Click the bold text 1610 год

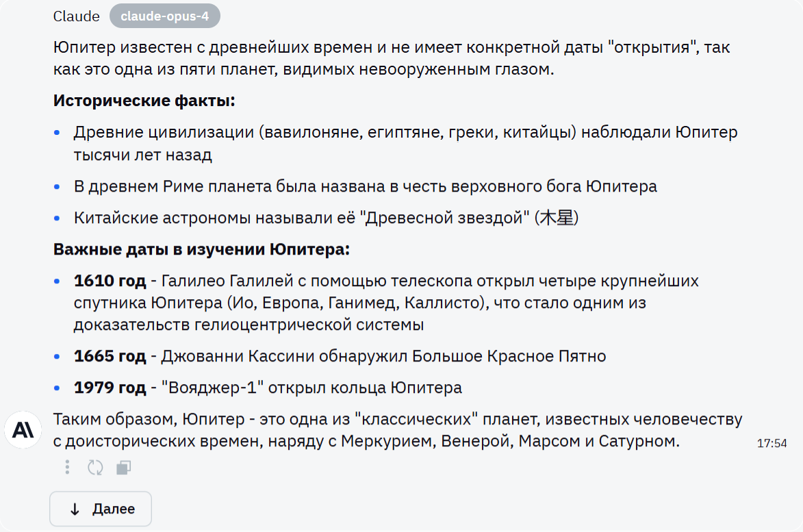(x=110, y=281)
